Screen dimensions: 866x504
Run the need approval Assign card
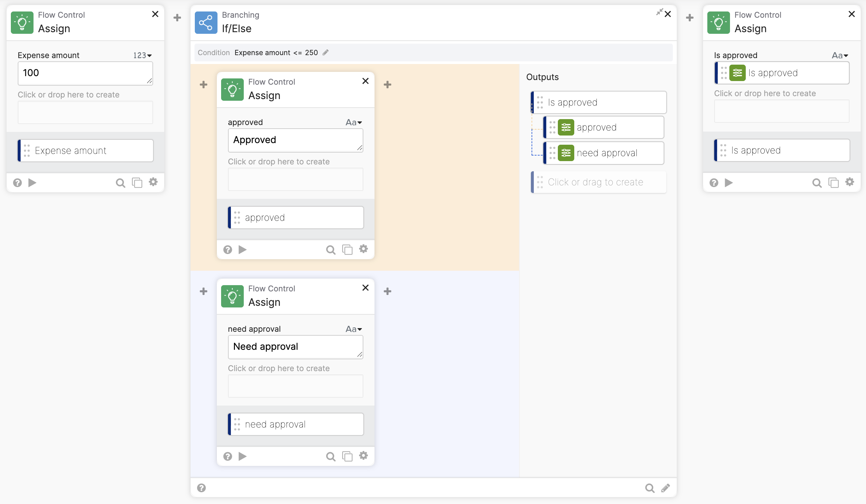[242, 456]
